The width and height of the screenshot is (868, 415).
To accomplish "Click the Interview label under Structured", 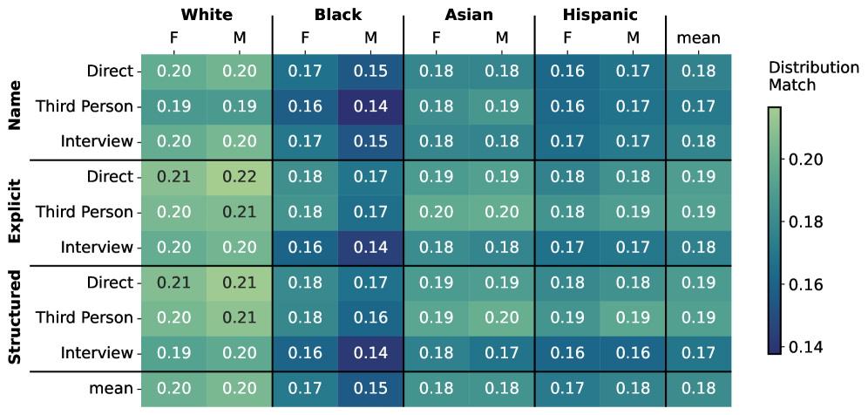I will [x=97, y=353].
